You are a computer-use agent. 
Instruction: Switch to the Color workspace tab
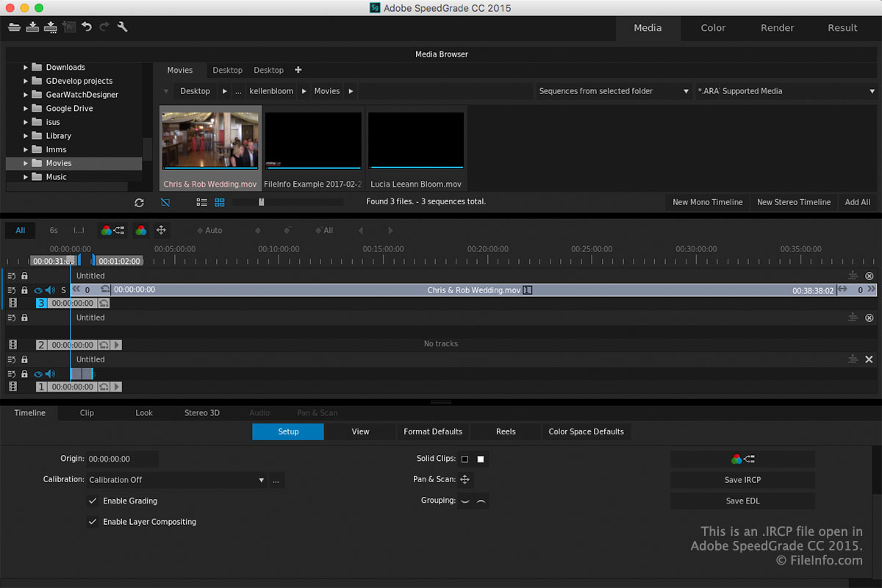pyautogui.click(x=713, y=28)
